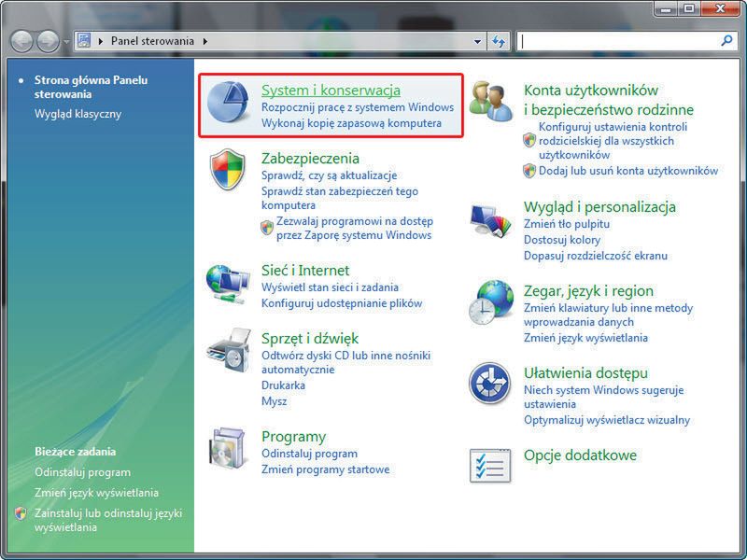Image resolution: width=747 pixels, height=560 pixels.
Task: Open Zegar, język i region heading
Action: tap(588, 291)
